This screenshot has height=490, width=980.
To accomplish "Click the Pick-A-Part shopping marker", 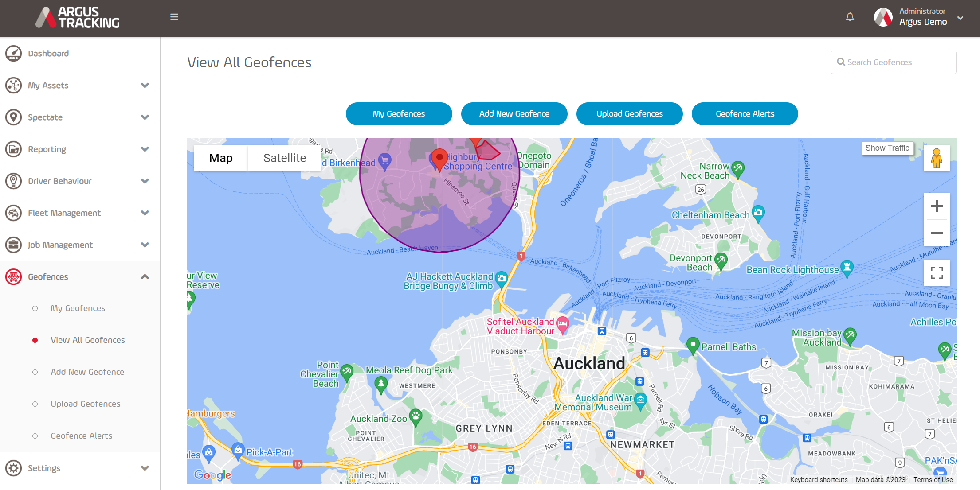I will tap(238, 451).
